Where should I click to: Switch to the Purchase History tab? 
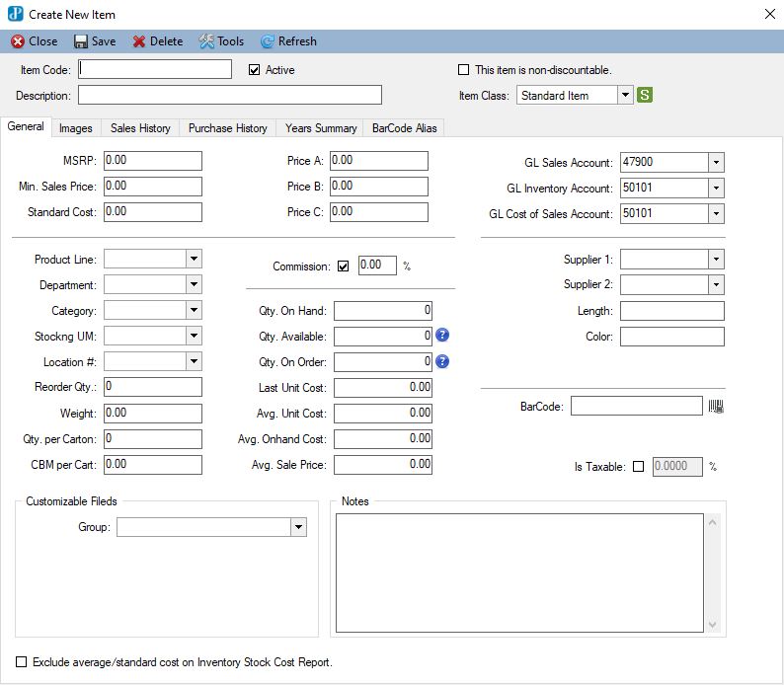227,128
